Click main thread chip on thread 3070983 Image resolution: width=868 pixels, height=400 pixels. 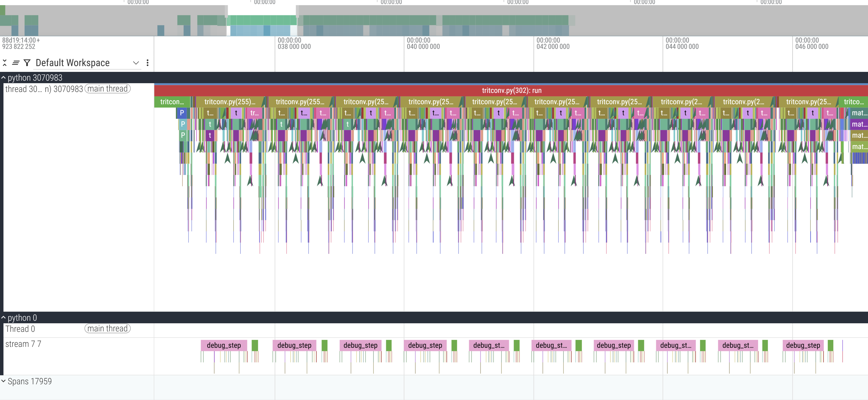(107, 89)
